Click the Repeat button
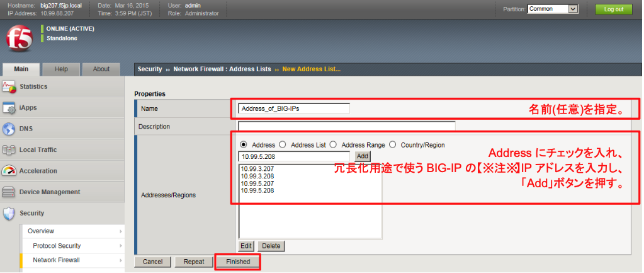Image resolution: width=644 pixels, height=273 pixels. click(x=194, y=262)
